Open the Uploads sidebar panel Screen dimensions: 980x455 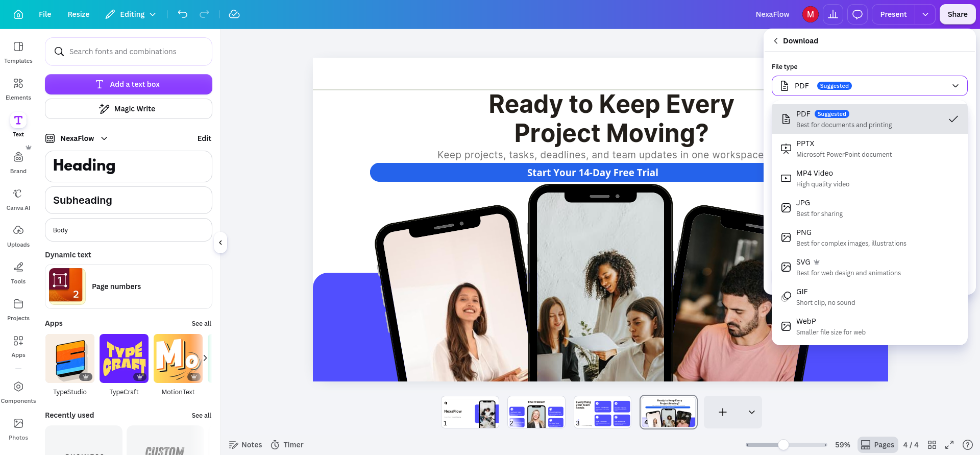(x=18, y=236)
